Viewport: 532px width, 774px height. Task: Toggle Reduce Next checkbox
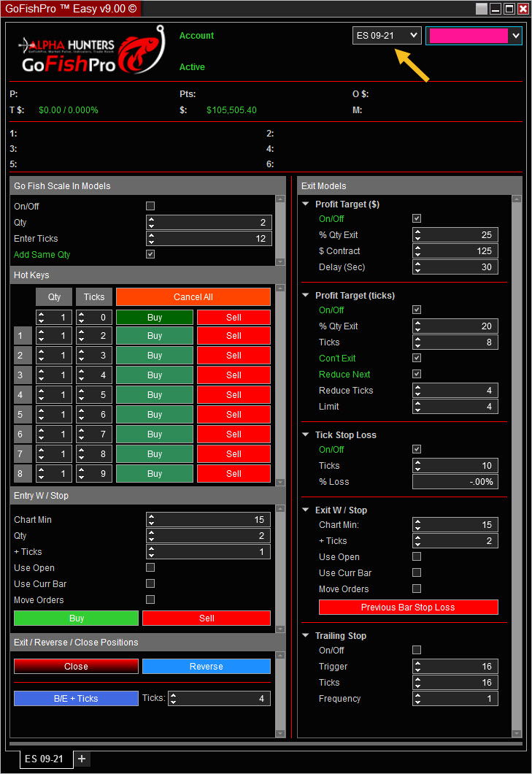[417, 374]
